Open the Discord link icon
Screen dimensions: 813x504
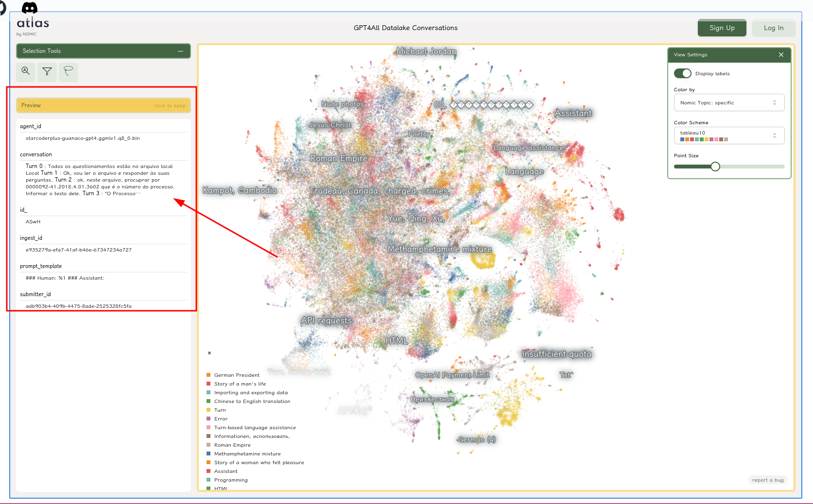point(30,7)
